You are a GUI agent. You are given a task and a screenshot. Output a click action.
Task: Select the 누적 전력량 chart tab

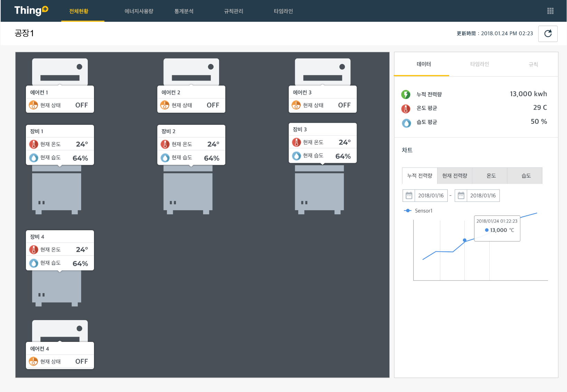click(x=420, y=176)
